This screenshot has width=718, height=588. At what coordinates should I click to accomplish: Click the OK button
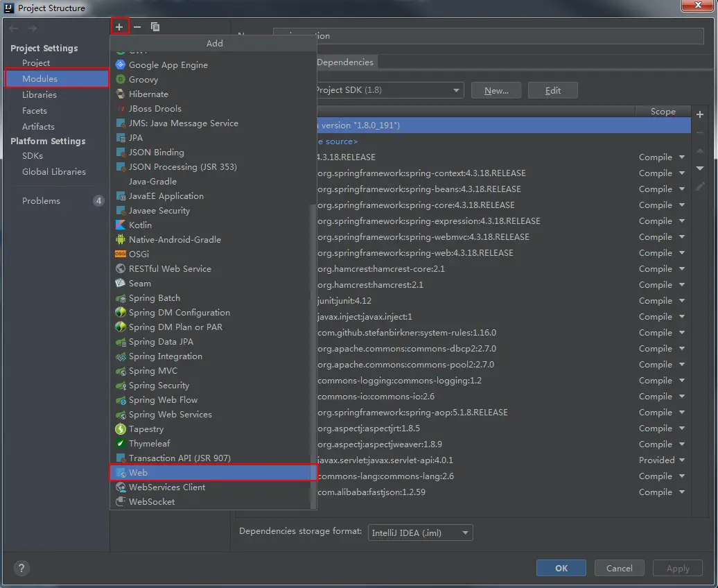pyautogui.click(x=561, y=569)
